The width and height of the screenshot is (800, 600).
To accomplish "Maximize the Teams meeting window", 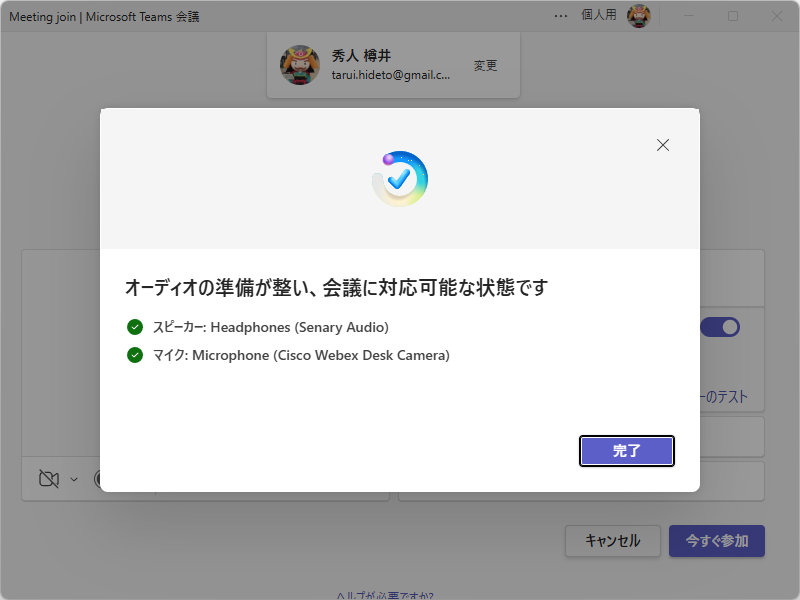I will [x=733, y=16].
